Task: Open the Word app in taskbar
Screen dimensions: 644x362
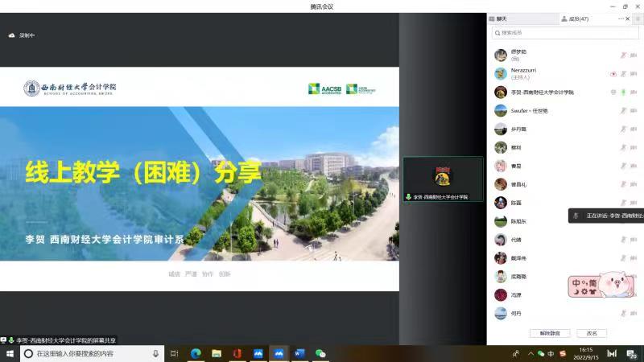Action: click(x=299, y=353)
